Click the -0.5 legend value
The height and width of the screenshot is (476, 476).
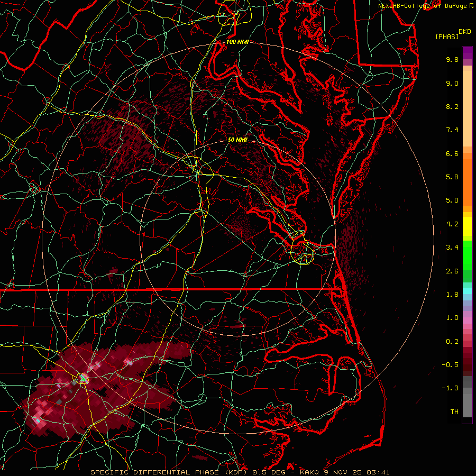450,365
